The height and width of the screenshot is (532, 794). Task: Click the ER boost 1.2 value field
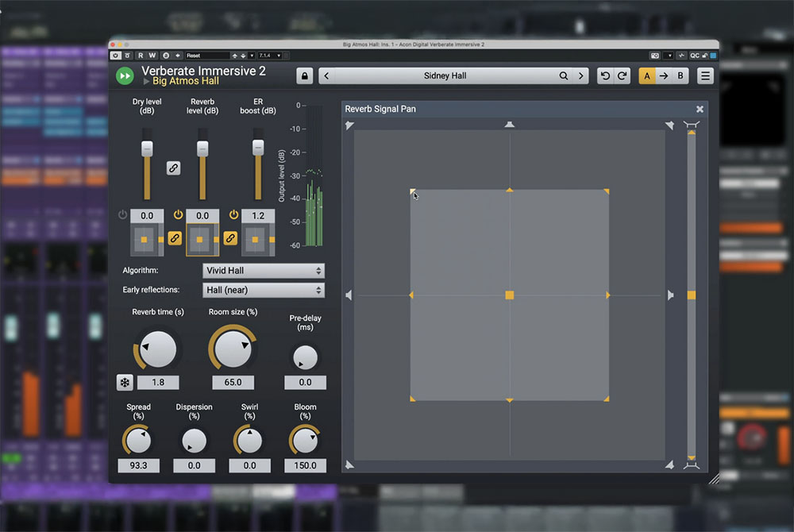click(x=258, y=216)
